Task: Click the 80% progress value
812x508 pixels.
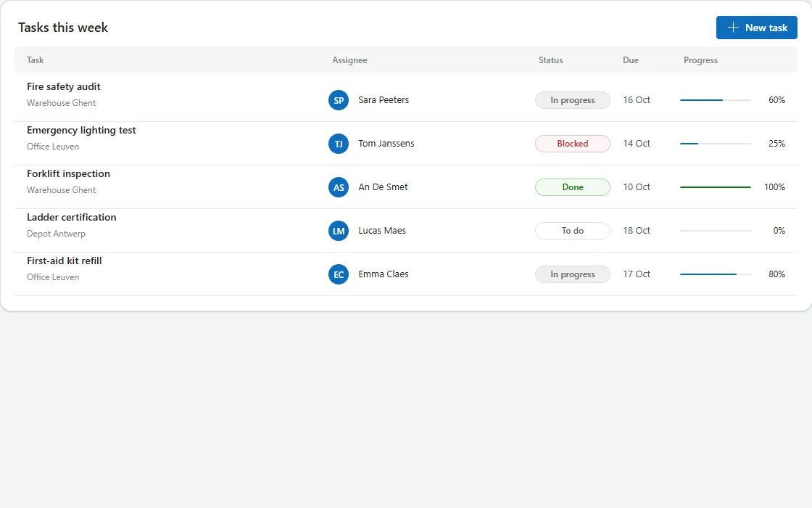Action: [776, 274]
